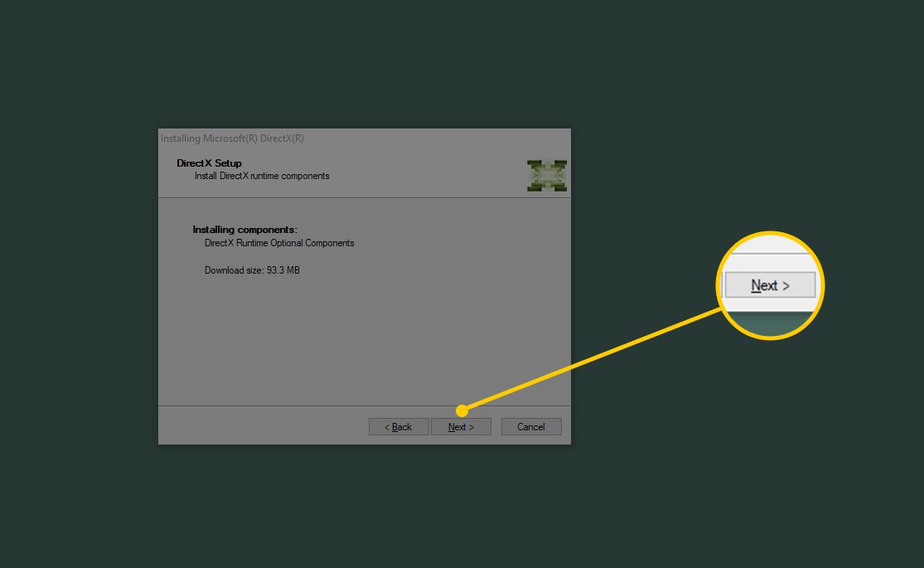Image resolution: width=924 pixels, height=568 pixels.
Task: Click the 'DirectX Setup' heading
Action: point(209,163)
